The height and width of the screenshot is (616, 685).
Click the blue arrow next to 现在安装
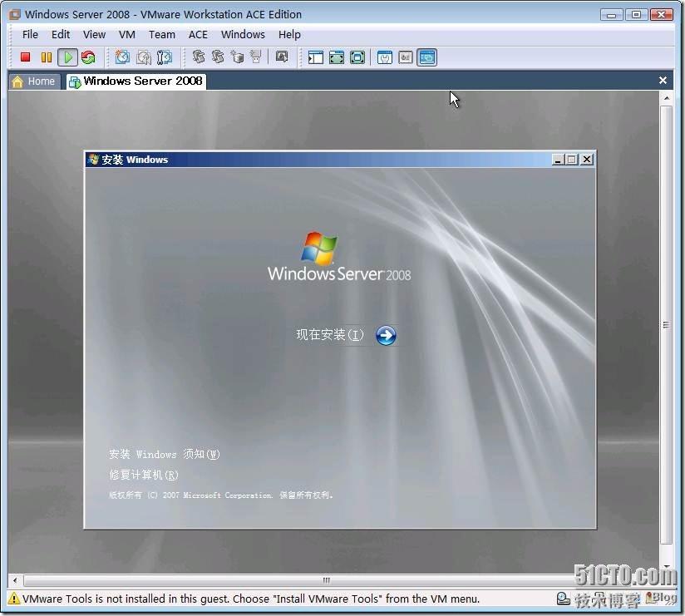pos(386,336)
